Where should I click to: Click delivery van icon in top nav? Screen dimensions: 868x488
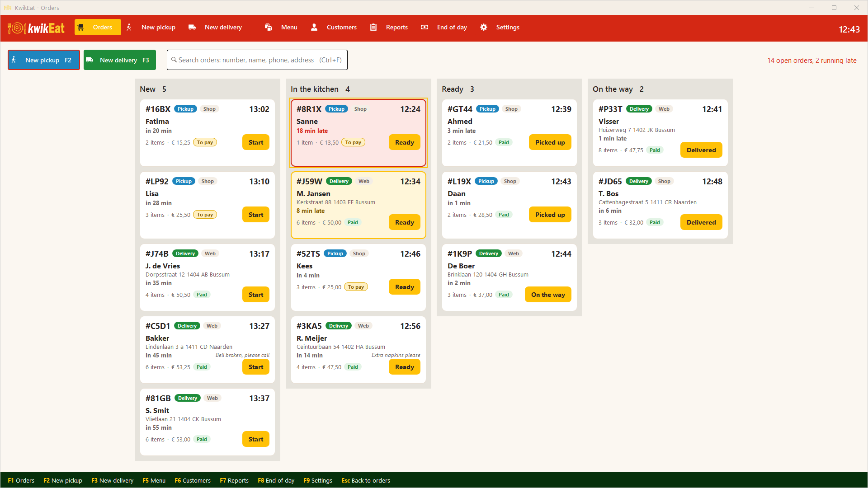tap(192, 27)
